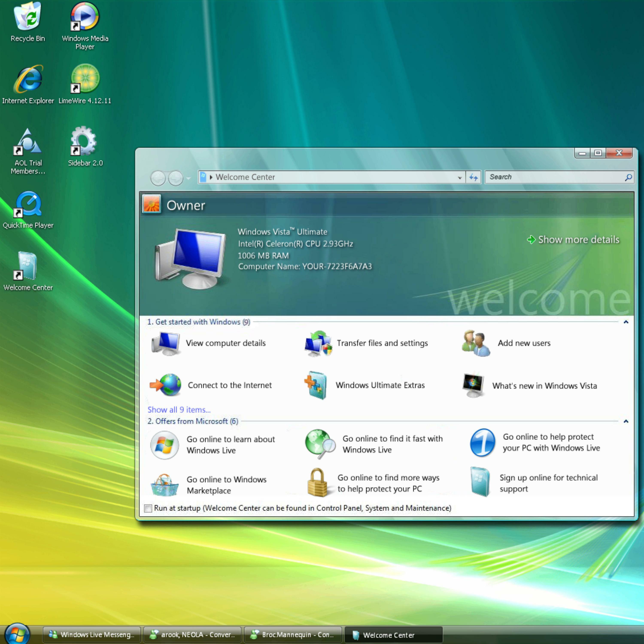Screen dimensions: 644x644
Task: Open the address bar history dropdown
Action: click(460, 178)
